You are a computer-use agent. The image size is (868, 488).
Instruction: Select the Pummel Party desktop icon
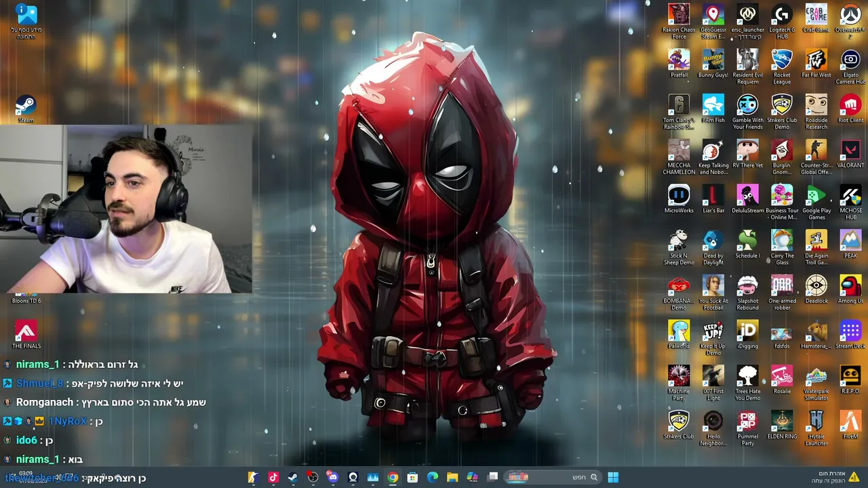click(747, 429)
